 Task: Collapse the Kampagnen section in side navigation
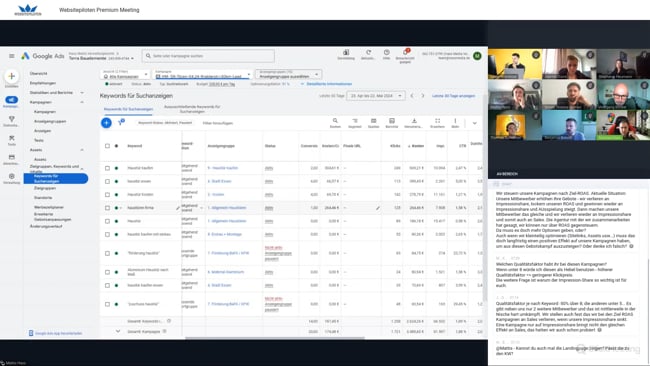click(82, 102)
